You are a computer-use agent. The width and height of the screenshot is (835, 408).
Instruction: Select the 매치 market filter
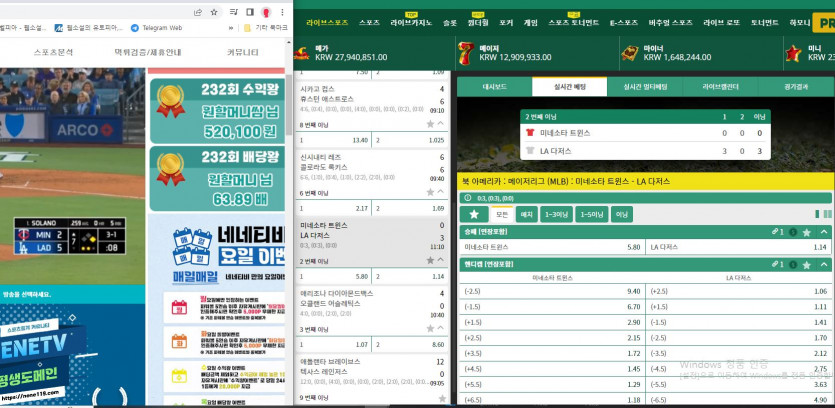point(527,214)
